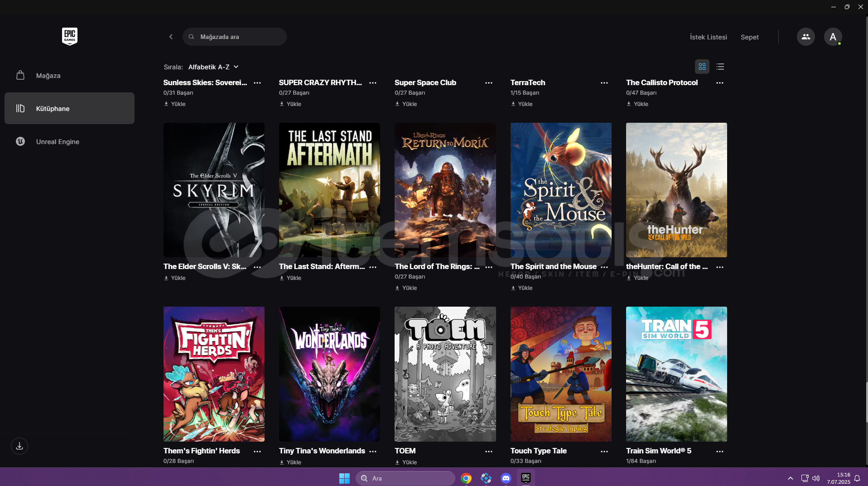Open options menu for TerraTech
The width and height of the screenshot is (868, 486).
pos(604,83)
